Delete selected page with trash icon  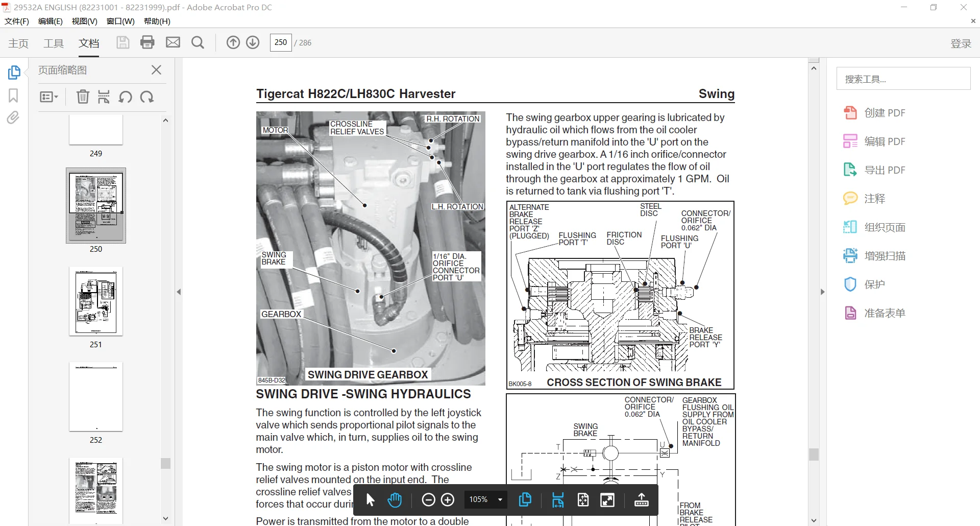click(x=83, y=97)
